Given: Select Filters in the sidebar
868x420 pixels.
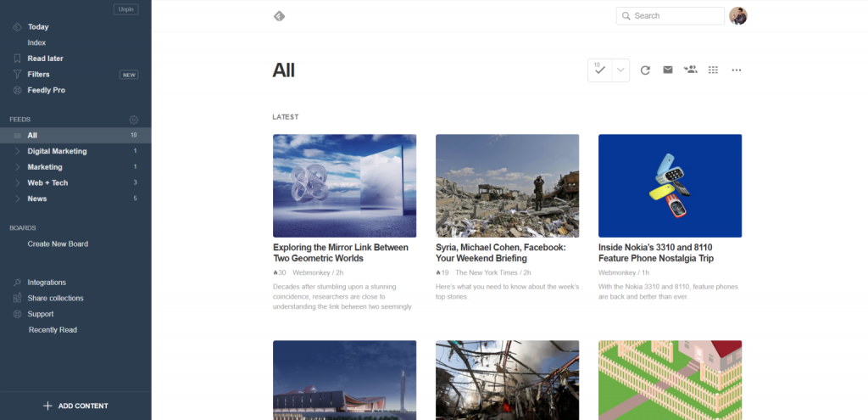Looking at the screenshot, I should [x=38, y=75].
